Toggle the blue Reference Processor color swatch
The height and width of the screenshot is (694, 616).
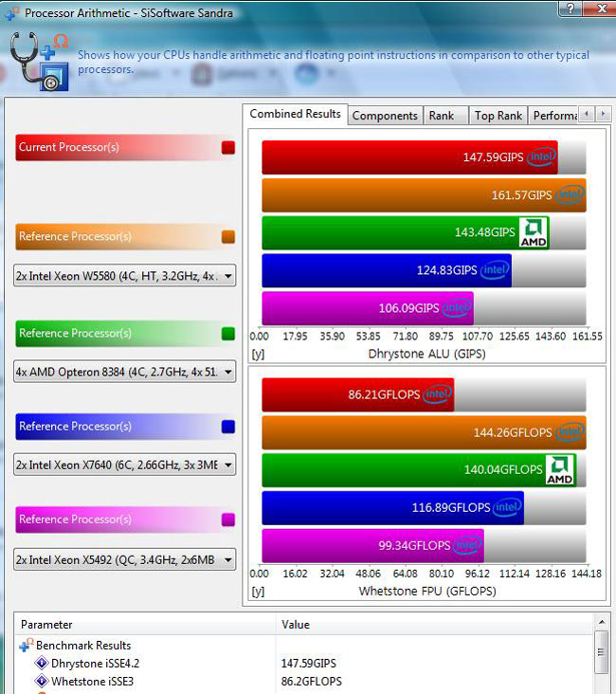point(227,427)
